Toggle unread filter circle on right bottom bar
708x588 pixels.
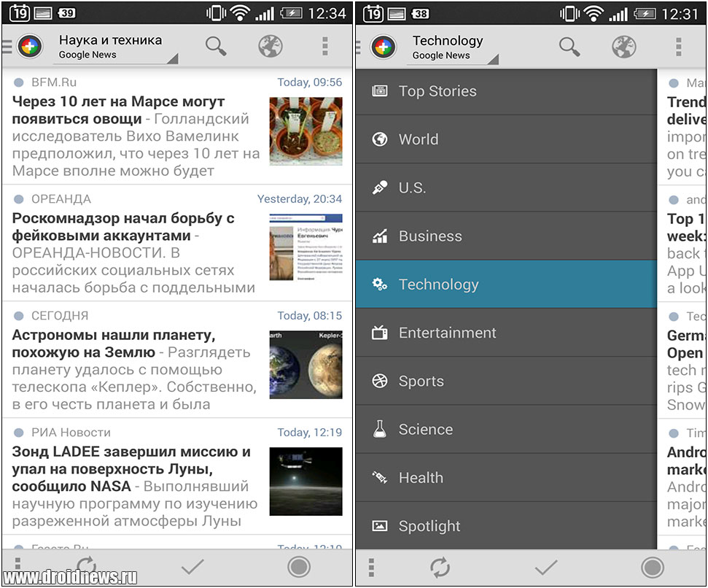pyautogui.click(x=653, y=568)
